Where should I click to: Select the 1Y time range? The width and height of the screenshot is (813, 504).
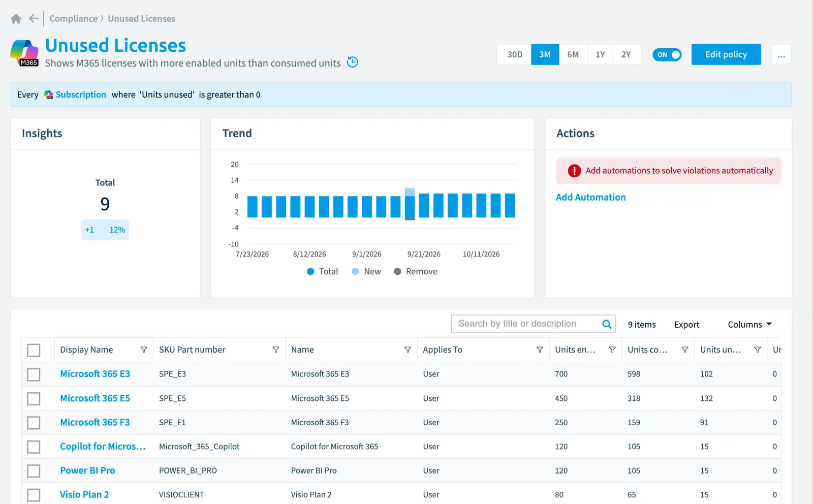600,54
